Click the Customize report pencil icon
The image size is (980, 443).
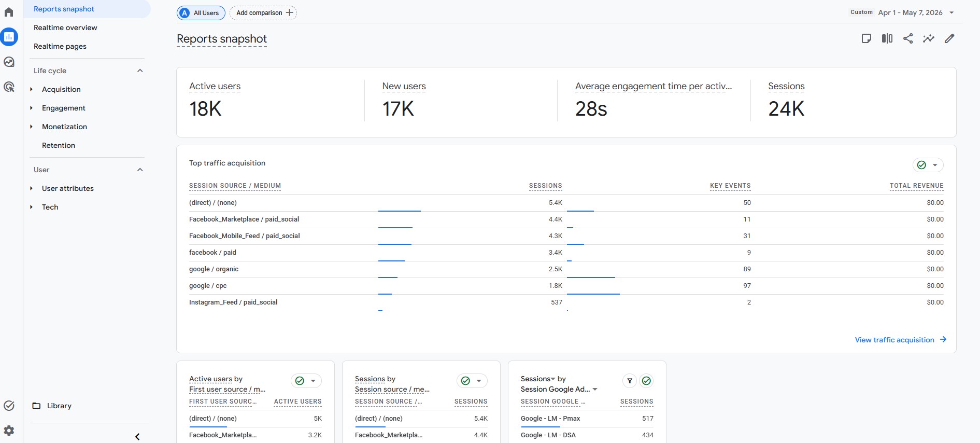click(x=949, y=38)
